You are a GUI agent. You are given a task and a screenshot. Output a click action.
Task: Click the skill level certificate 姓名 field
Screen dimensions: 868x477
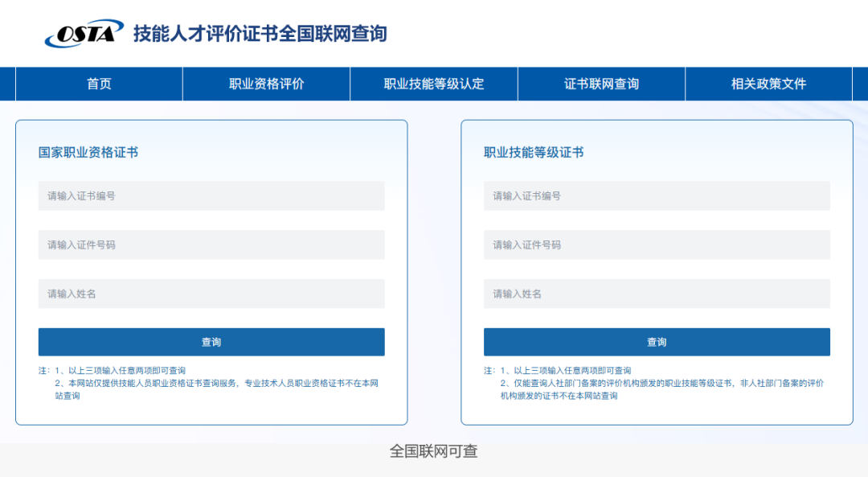tap(657, 294)
